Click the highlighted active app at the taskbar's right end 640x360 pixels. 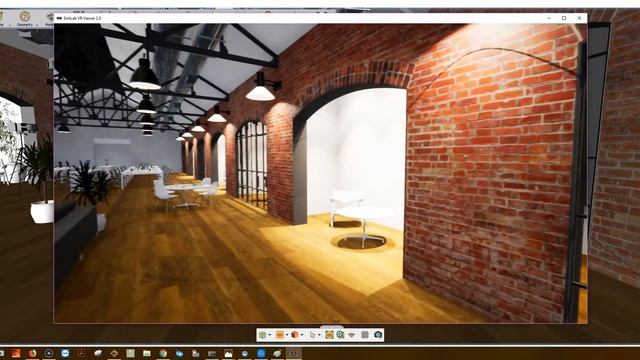(293, 353)
